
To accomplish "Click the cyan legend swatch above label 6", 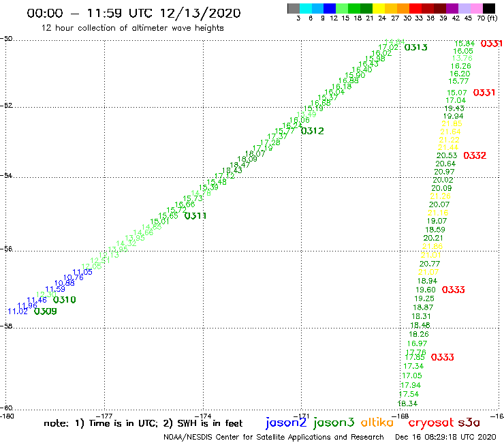I will (x=306, y=9).
